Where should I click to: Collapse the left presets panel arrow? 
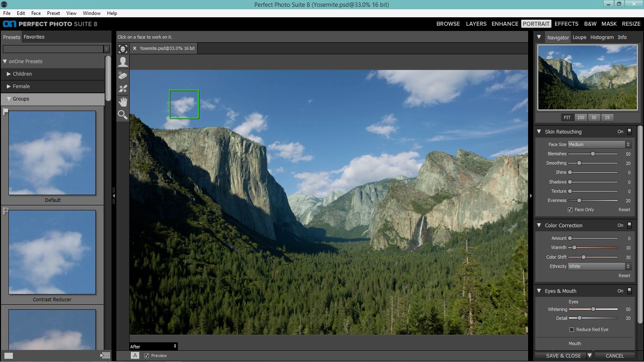114,195
